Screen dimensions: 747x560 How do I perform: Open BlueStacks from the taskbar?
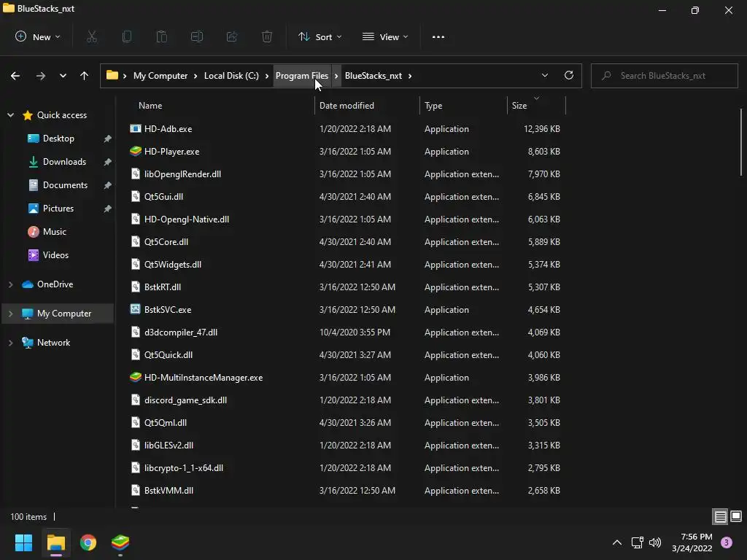(120, 542)
